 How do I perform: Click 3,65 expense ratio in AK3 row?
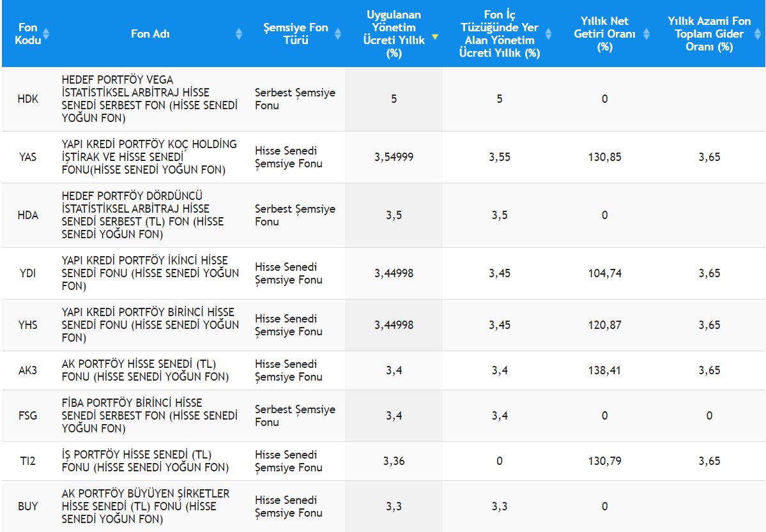click(x=709, y=370)
